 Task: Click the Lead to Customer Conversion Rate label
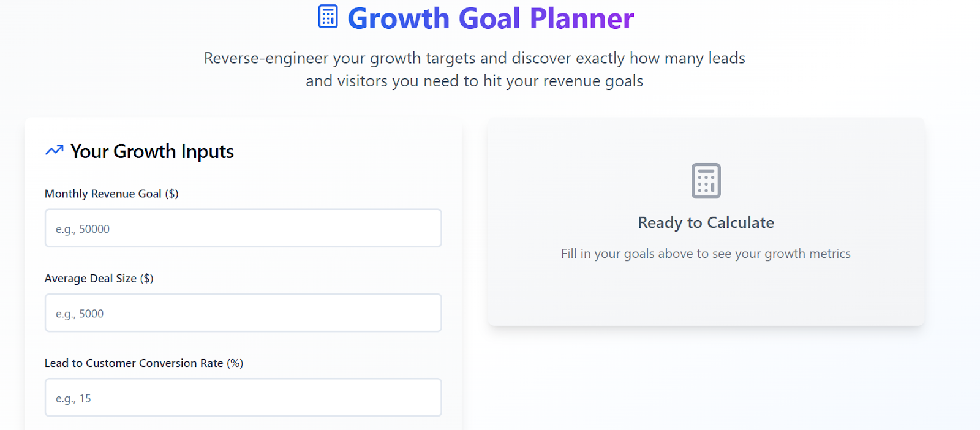pyautogui.click(x=144, y=363)
